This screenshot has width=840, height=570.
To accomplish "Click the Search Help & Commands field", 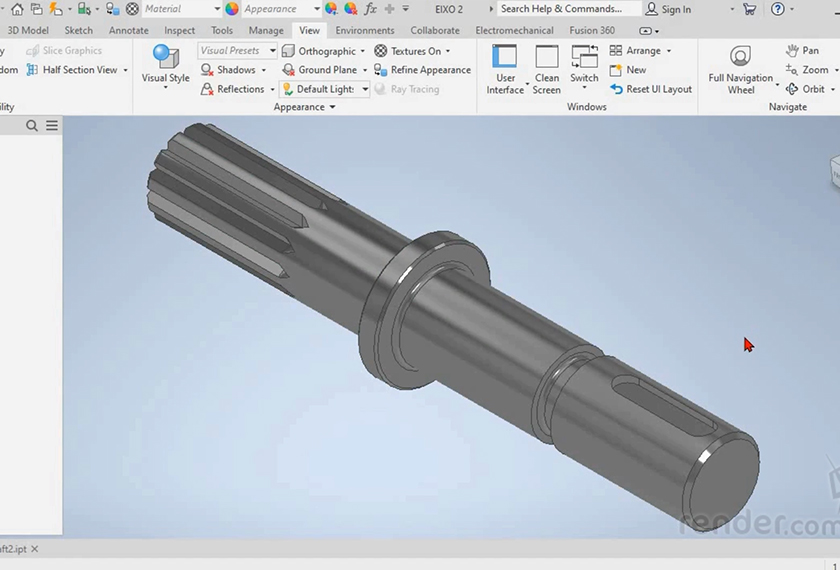I will click(x=566, y=9).
